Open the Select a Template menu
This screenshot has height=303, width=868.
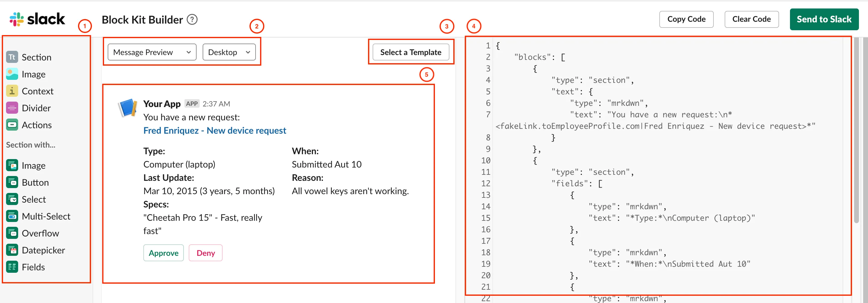tap(411, 52)
